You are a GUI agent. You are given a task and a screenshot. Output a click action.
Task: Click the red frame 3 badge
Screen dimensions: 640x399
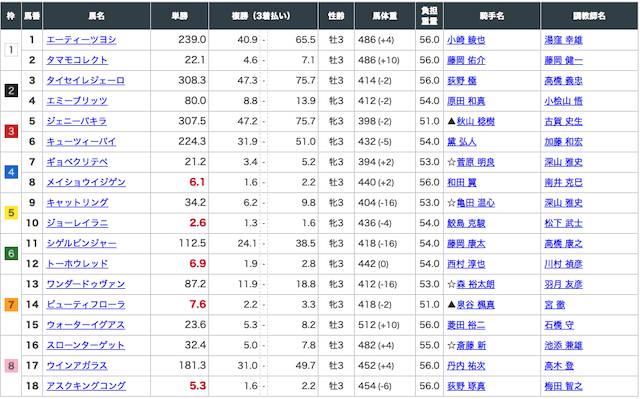coord(11,131)
